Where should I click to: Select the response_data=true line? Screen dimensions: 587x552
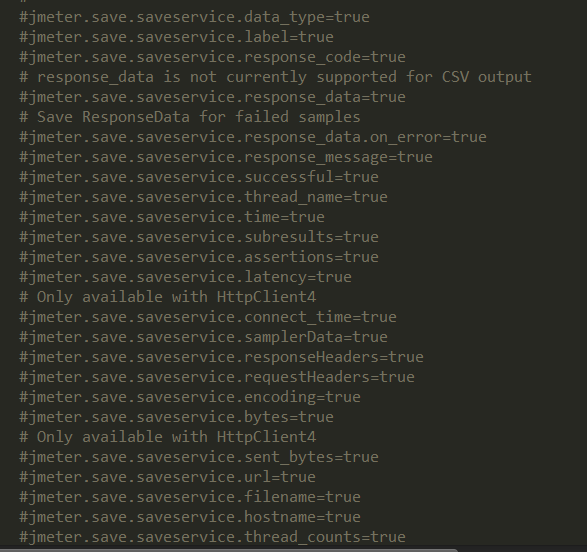click(212, 98)
